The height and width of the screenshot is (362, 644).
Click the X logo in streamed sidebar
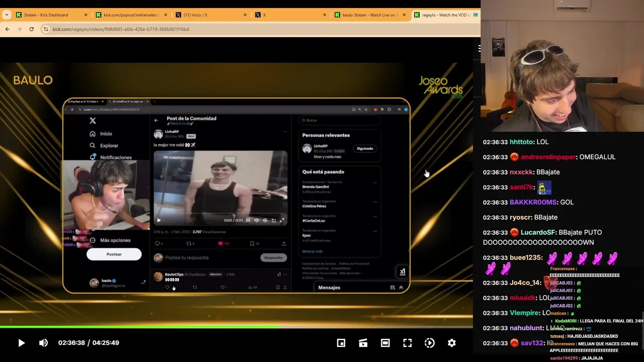click(x=93, y=121)
